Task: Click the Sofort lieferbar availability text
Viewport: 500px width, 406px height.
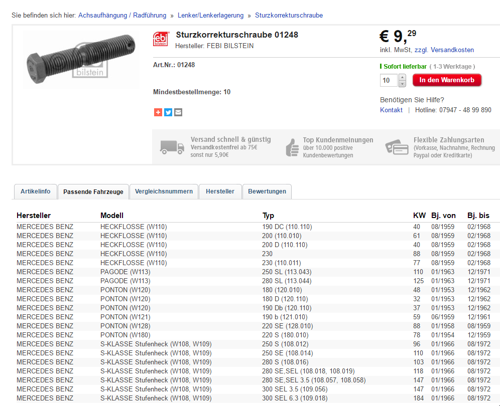Action: (405, 66)
